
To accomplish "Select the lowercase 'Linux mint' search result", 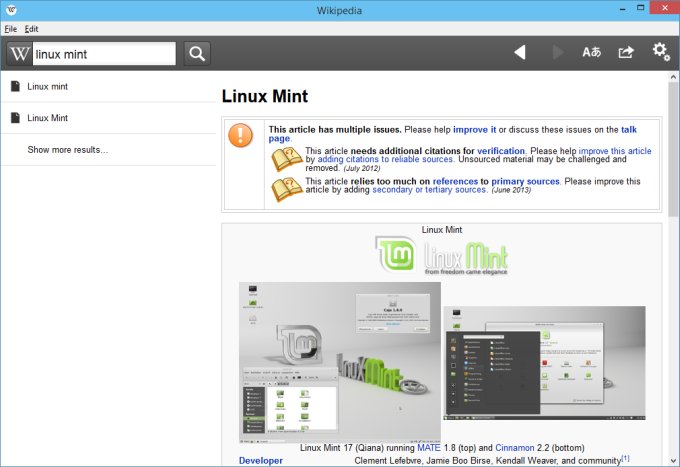I will [x=108, y=86].
